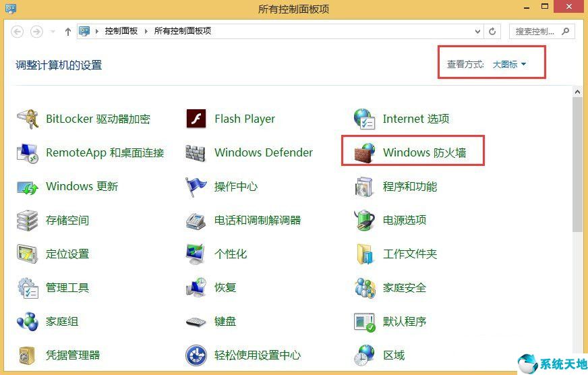Expand the arrow after 控制面板 breadcrumb
Viewport: 588px width, 375px height.
point(146,31)
